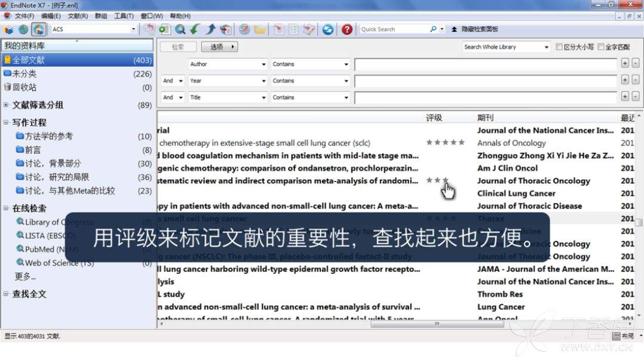The image size is (644, 363).
Task: Expand the 文献筛选分组 group set
Action: tap(6, 105)
